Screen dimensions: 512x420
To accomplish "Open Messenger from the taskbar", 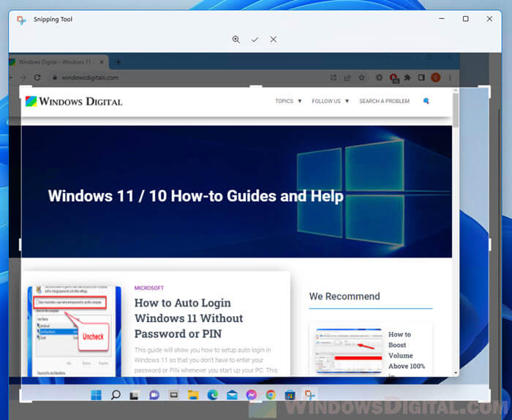I will (x=252, y=395).
